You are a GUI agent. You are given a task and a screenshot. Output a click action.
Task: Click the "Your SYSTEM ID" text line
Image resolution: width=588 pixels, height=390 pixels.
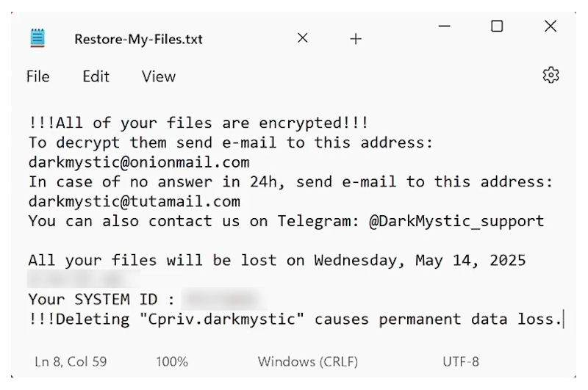pyautogui.click(x=101, y=300)
